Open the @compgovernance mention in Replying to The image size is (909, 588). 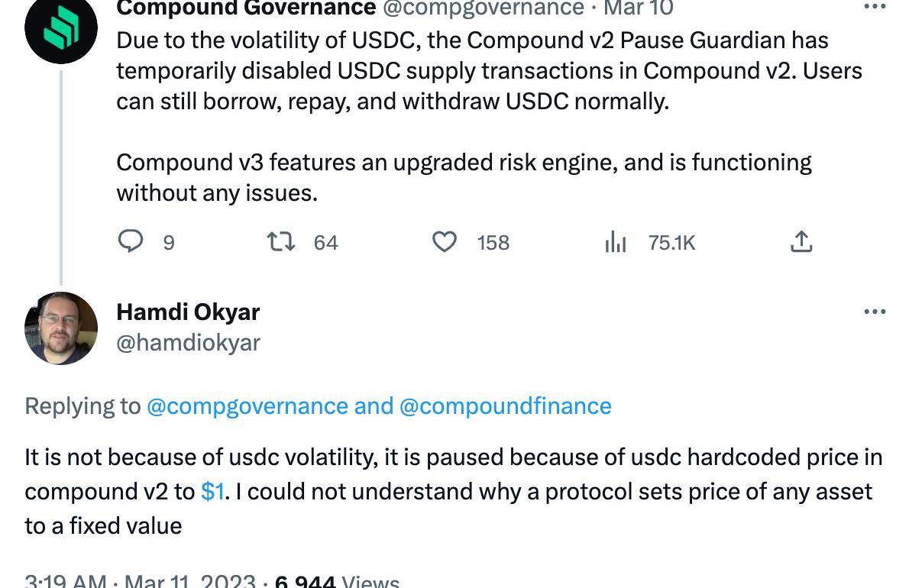pos(247,406)
